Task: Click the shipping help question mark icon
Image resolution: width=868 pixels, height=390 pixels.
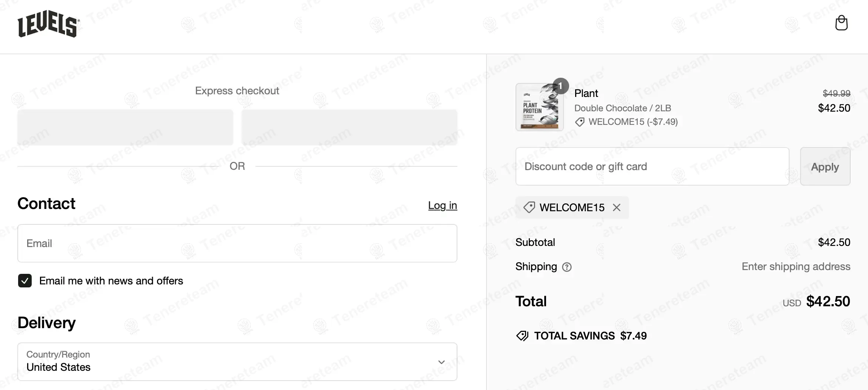Action: 567,267
